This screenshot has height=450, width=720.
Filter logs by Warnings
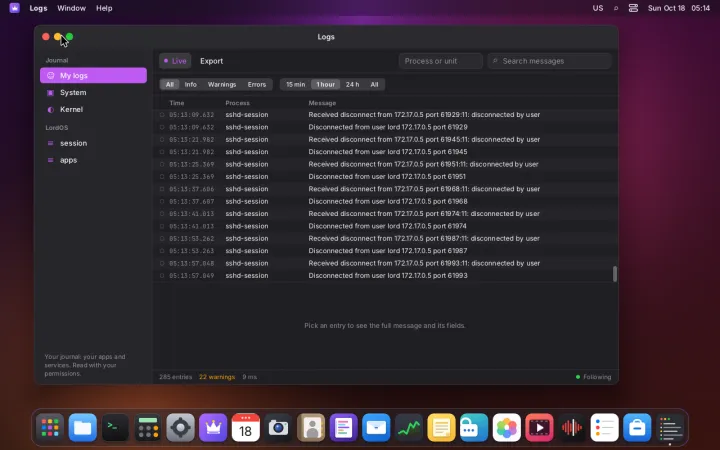222,84
